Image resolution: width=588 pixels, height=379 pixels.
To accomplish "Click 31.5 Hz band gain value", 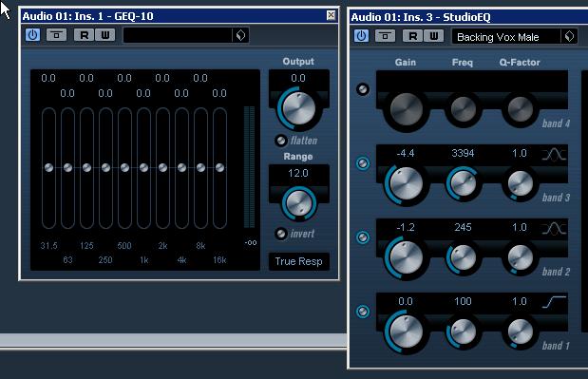I will point(48,78).
